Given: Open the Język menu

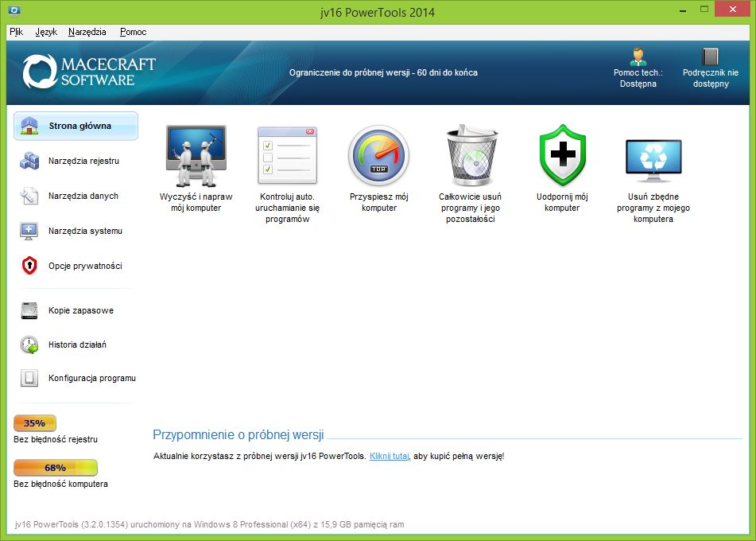Looking at the screenshot, I should tap(46, 32).
